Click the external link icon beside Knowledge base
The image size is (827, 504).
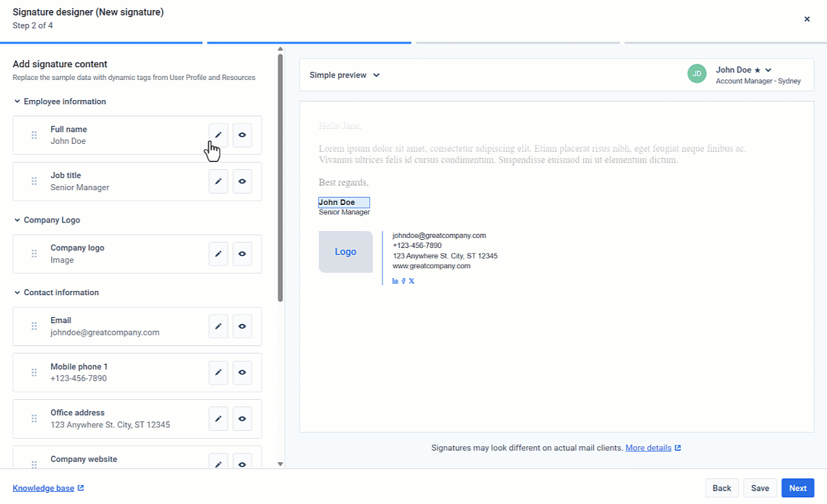click(81, 488)
